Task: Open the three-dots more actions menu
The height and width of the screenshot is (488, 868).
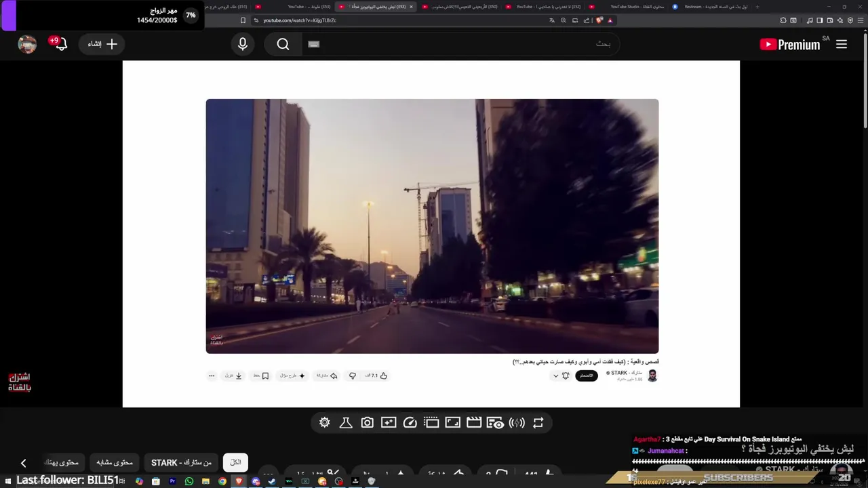Action: tap(212, 375)
